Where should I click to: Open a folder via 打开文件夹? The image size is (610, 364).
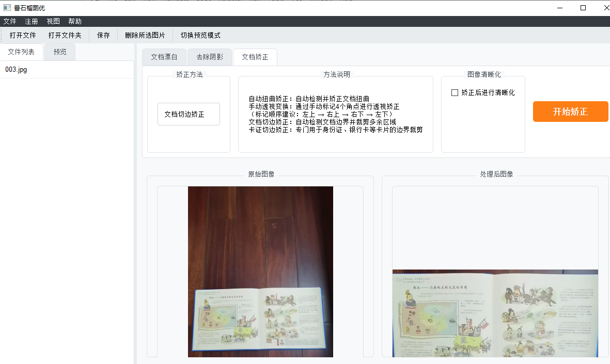pos(65,35)
